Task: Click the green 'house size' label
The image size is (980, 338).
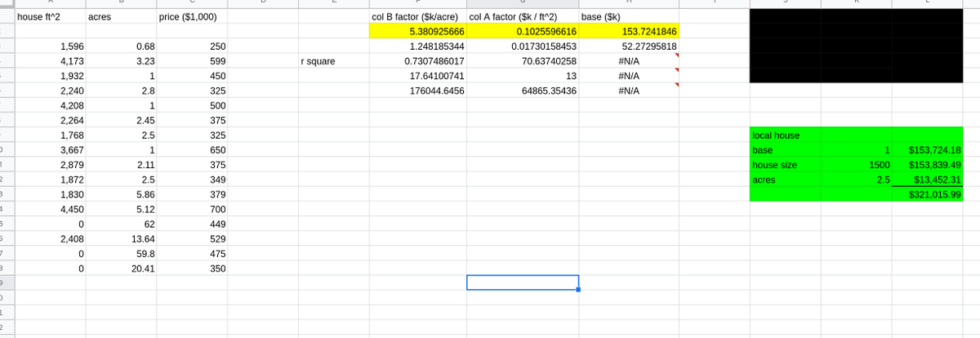Action: (785, 165)
